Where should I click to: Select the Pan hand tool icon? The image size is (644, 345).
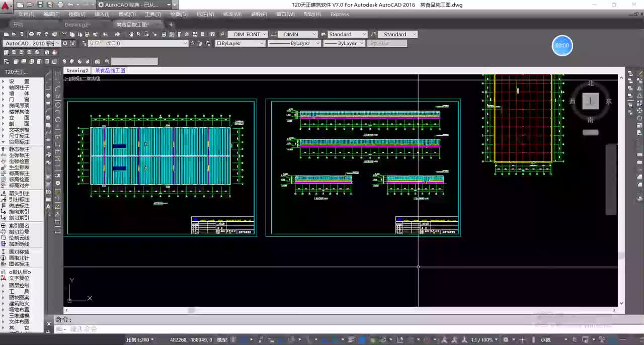click(131, 34)
